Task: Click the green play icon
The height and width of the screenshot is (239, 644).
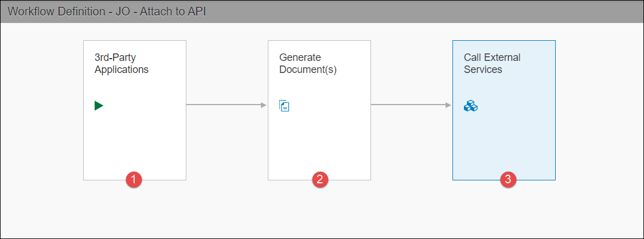Action: coord(99,105)
